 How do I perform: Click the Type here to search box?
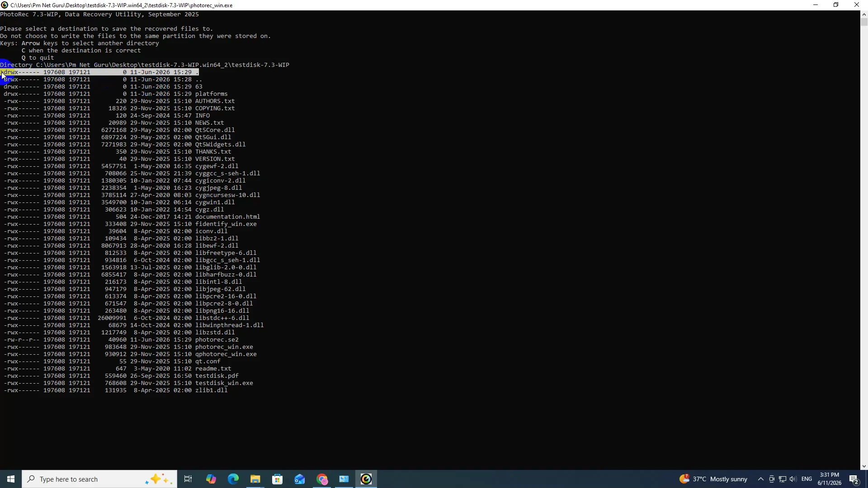point(99,479)
